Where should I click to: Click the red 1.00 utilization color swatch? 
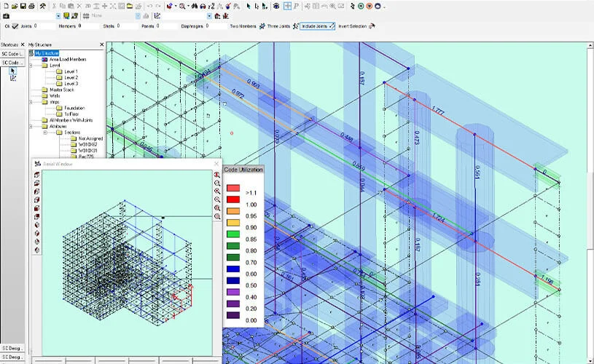pyautogui.click(x=233, y=198)
